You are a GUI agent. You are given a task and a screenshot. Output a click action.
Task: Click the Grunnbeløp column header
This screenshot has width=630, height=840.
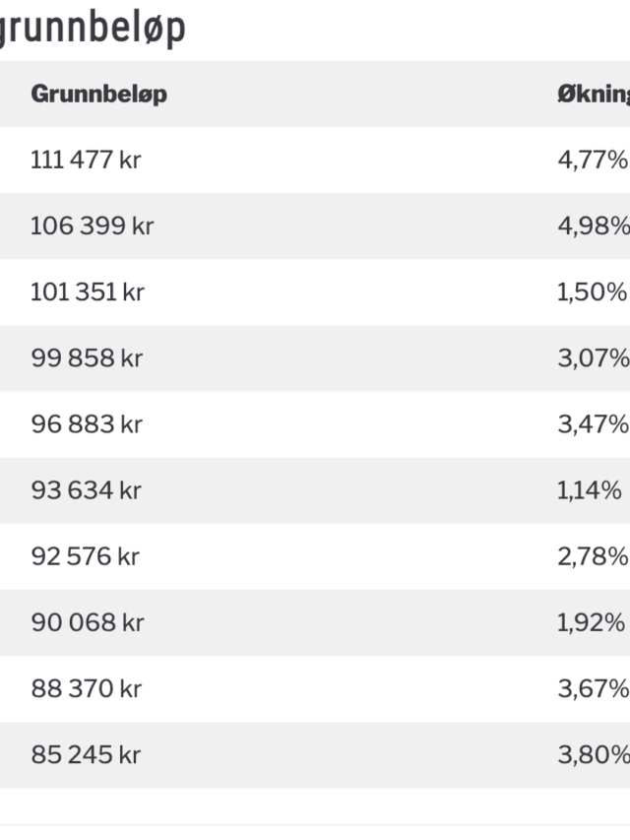click(x=99, y=95)
